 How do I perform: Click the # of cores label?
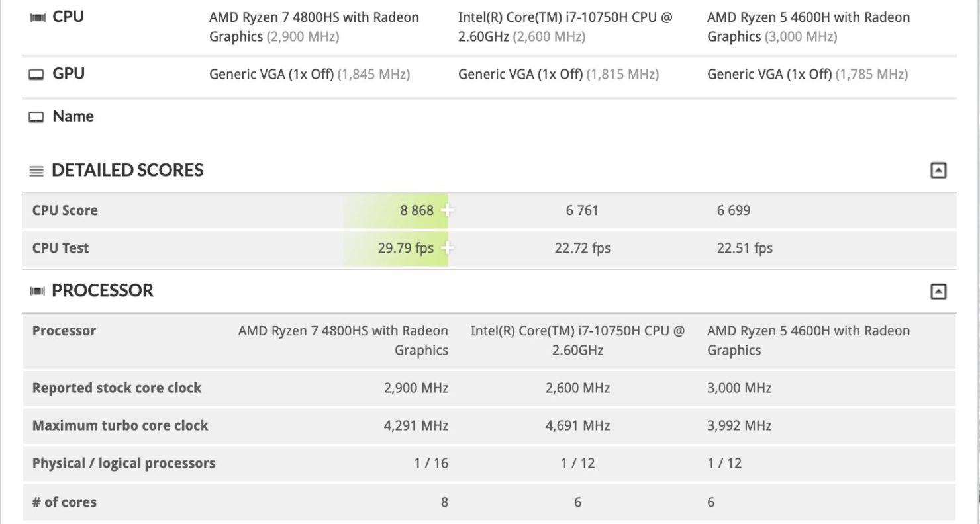(x=64, y=502)
